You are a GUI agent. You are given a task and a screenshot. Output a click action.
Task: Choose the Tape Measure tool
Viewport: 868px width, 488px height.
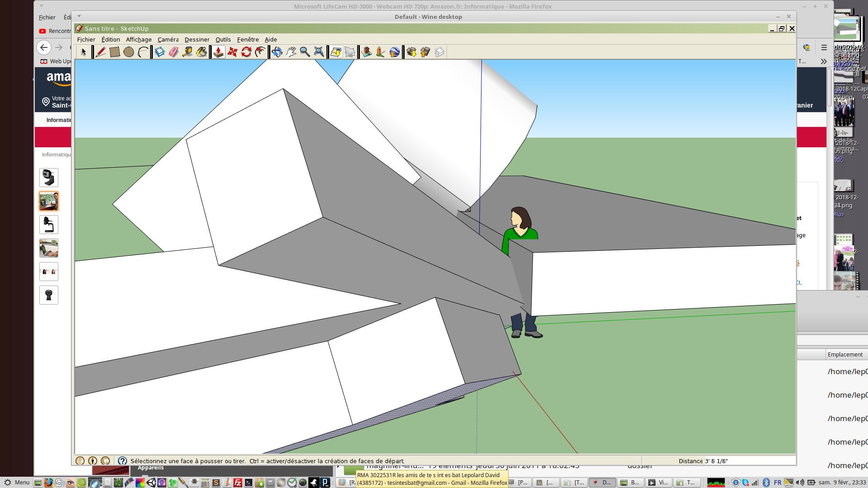pos(188,52)
